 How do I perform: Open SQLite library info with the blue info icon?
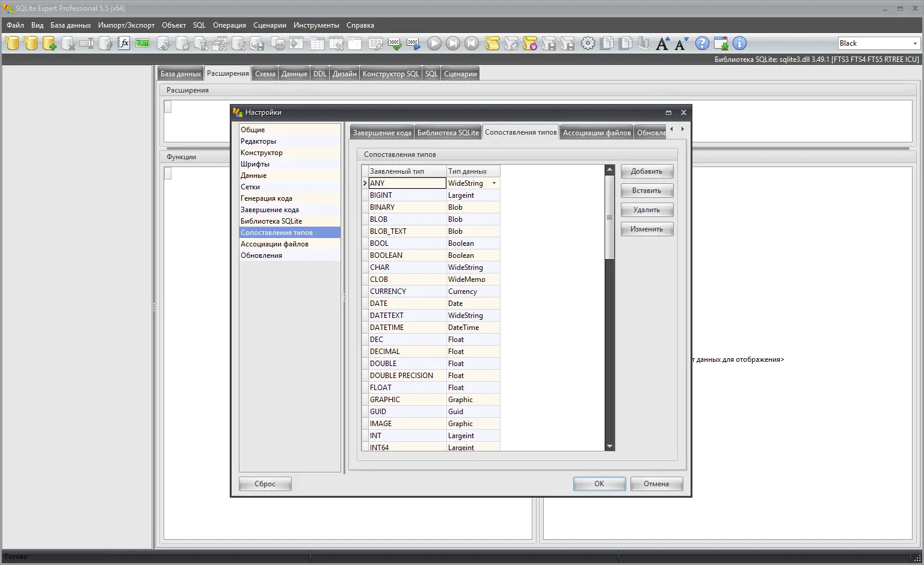click(739, 43)
